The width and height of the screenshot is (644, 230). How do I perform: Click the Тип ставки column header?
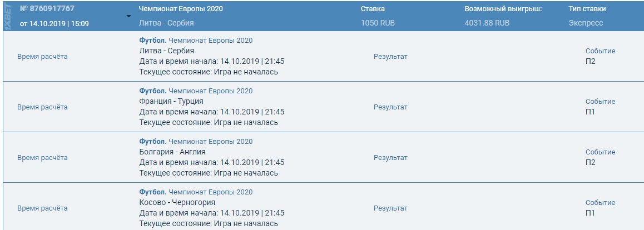click(x=587, y=9)
